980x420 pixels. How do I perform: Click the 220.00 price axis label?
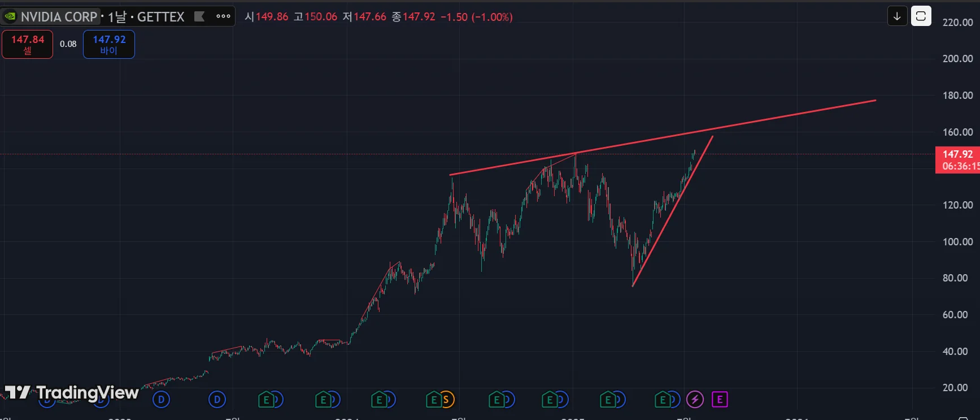(x=957, y=23)
